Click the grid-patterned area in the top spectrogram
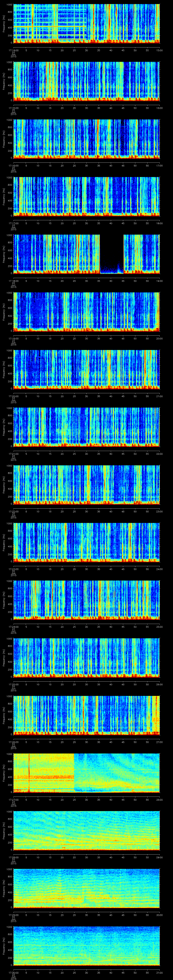 pos(50,23)
